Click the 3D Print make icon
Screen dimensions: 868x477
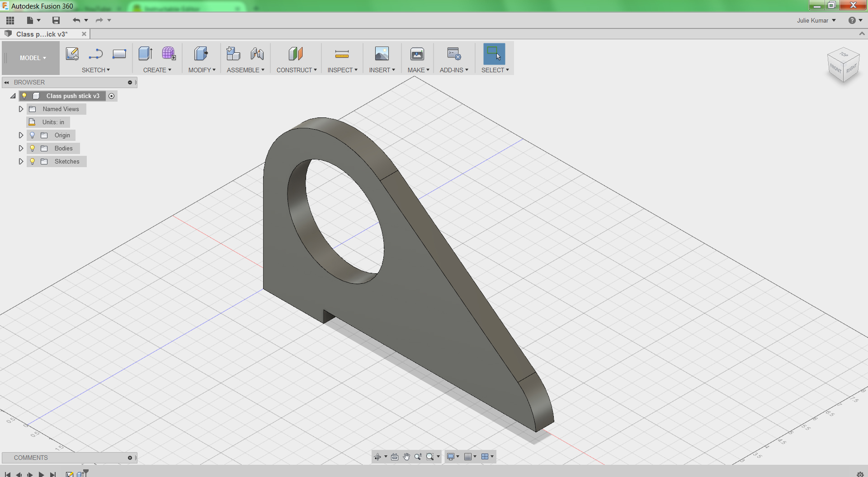tap(417, 54)
